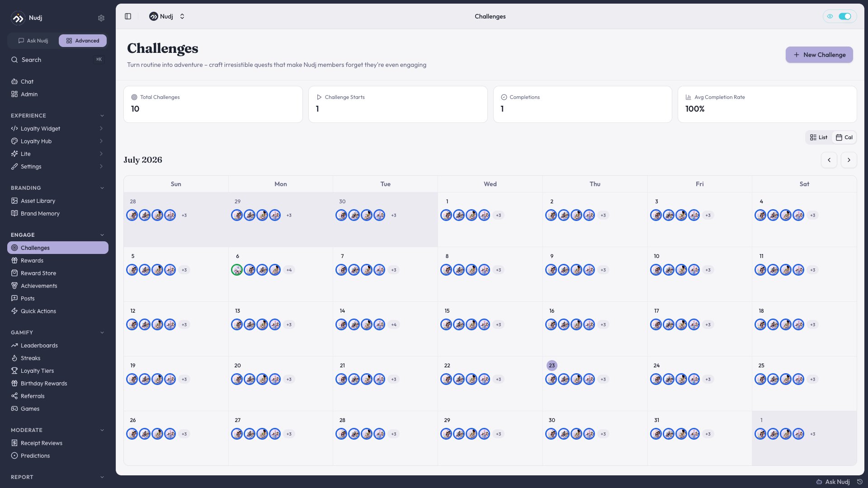
Task: Click the +4 overflow on July 6
Action: 289,270
